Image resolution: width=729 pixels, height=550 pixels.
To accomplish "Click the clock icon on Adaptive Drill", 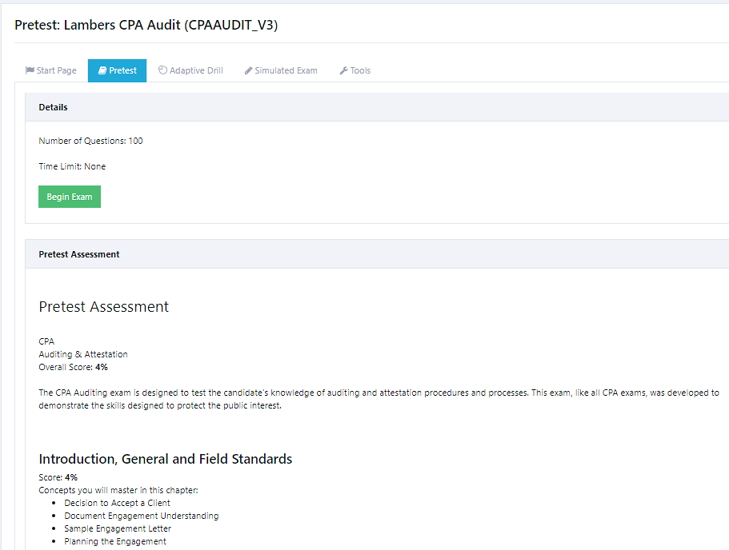I will pos(163,70).
